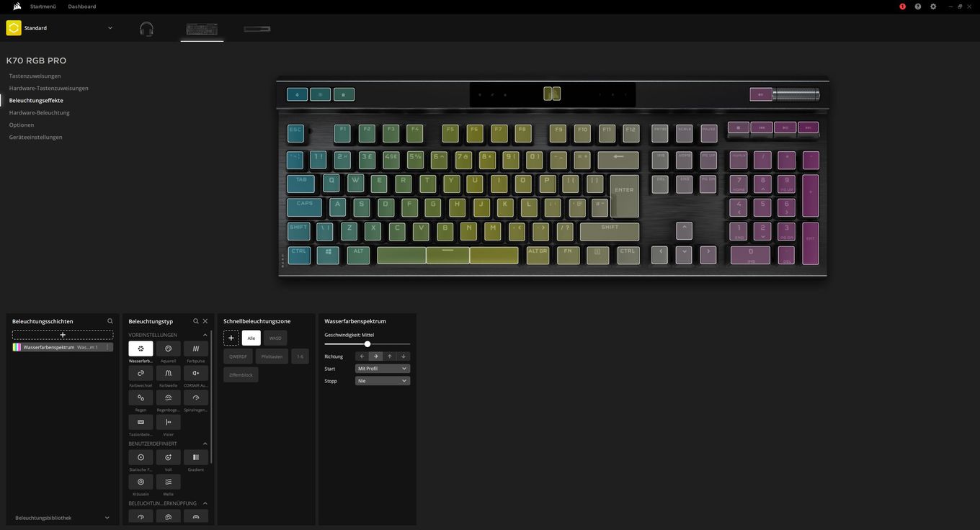Viewport: 980px width, 530px height.
Task: Collapse the BENUTZERDEFINIERT section
Action: coord(205,444)
